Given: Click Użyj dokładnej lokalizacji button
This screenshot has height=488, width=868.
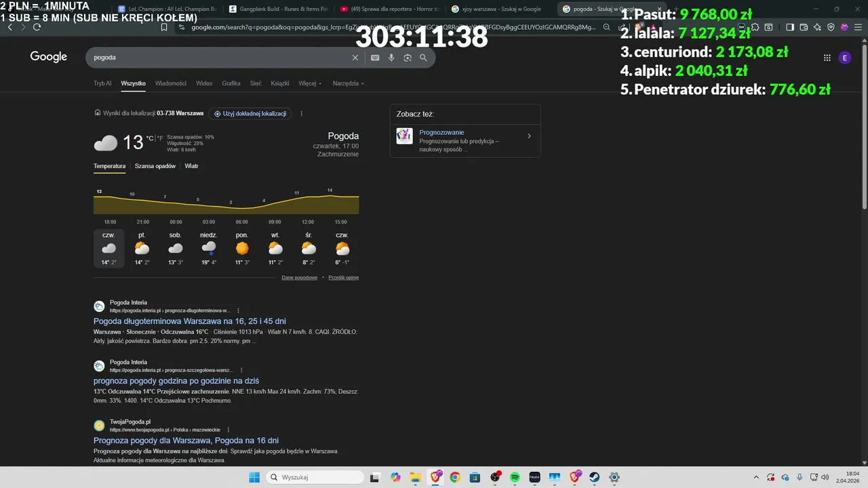Looking at the screenshot, I should pyautogui.click(x=250, y=114).
